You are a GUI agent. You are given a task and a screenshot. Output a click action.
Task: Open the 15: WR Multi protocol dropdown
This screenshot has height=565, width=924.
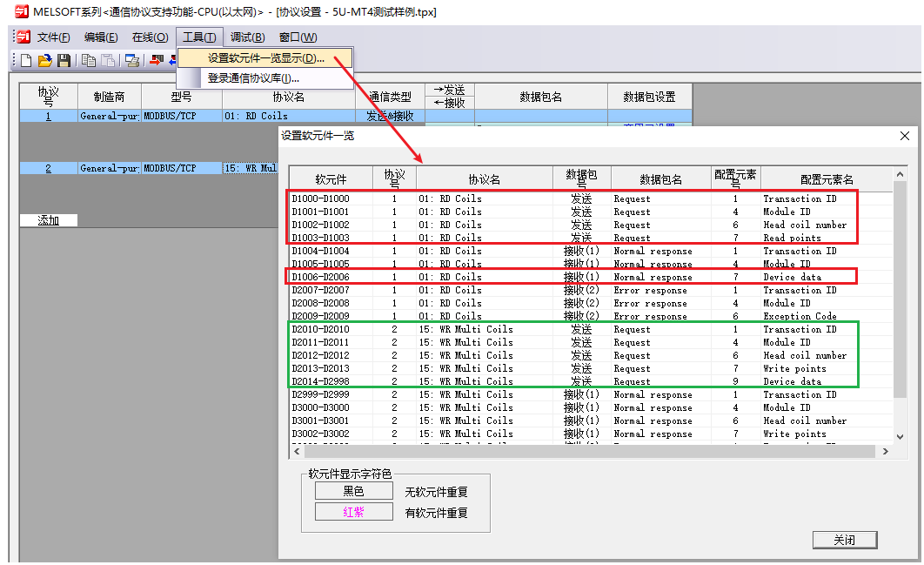(252, 167)
